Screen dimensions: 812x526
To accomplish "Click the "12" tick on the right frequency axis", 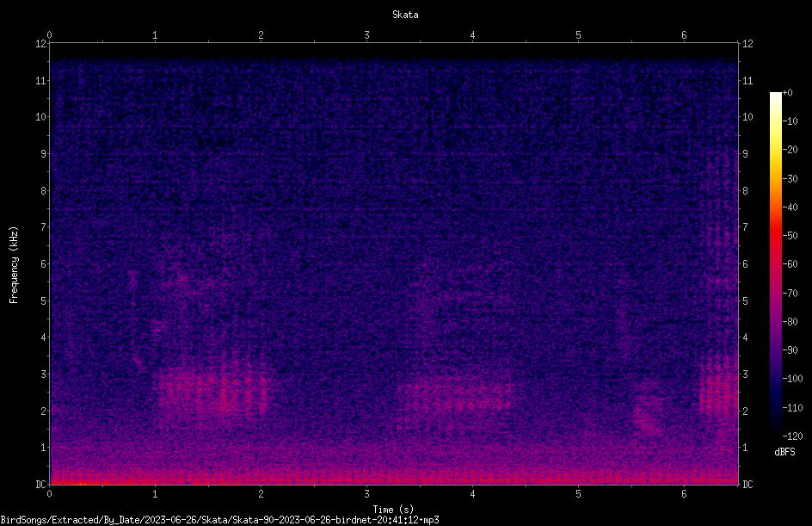I will [x=747, y=44].
